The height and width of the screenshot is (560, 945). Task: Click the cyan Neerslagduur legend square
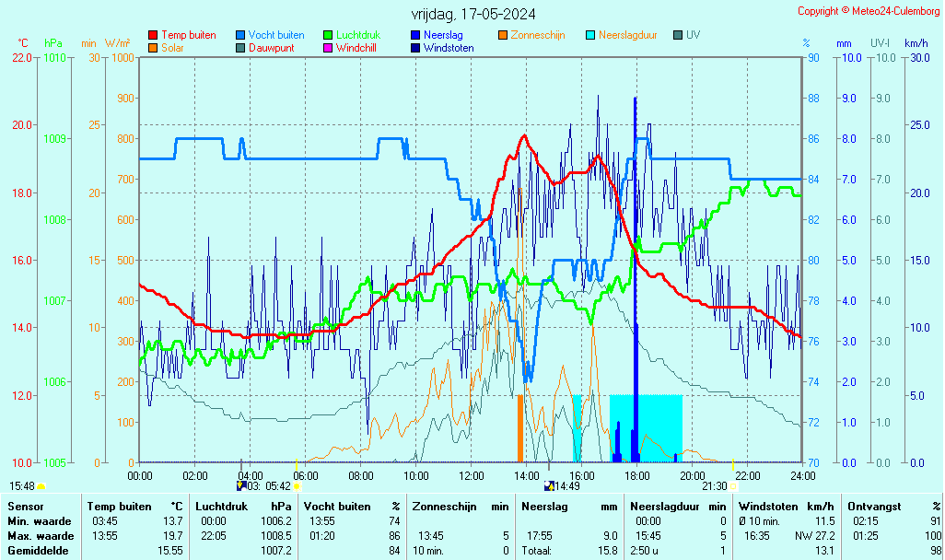[x=590, y=35]
